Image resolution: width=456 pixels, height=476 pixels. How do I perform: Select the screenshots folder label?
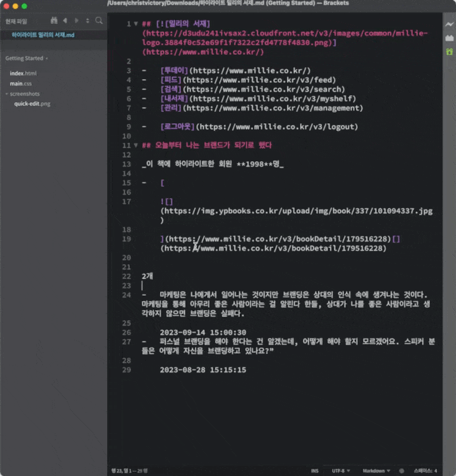coord(24,94)
